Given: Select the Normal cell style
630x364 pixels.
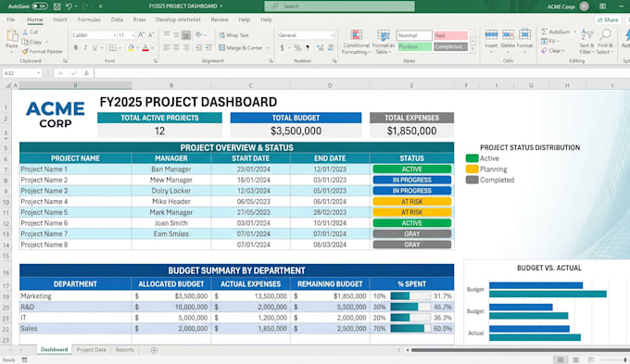Looking at the screenshot, I should coord(414,35).
